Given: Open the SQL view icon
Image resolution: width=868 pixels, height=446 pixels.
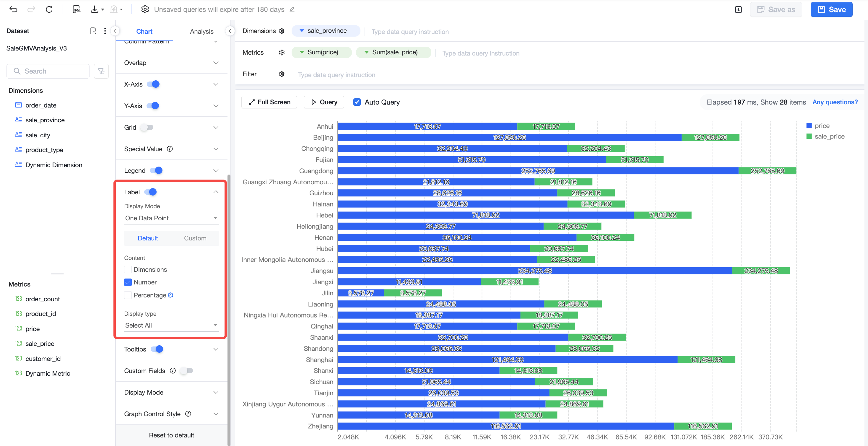Looking at the screenshot, I should (77, 9).
